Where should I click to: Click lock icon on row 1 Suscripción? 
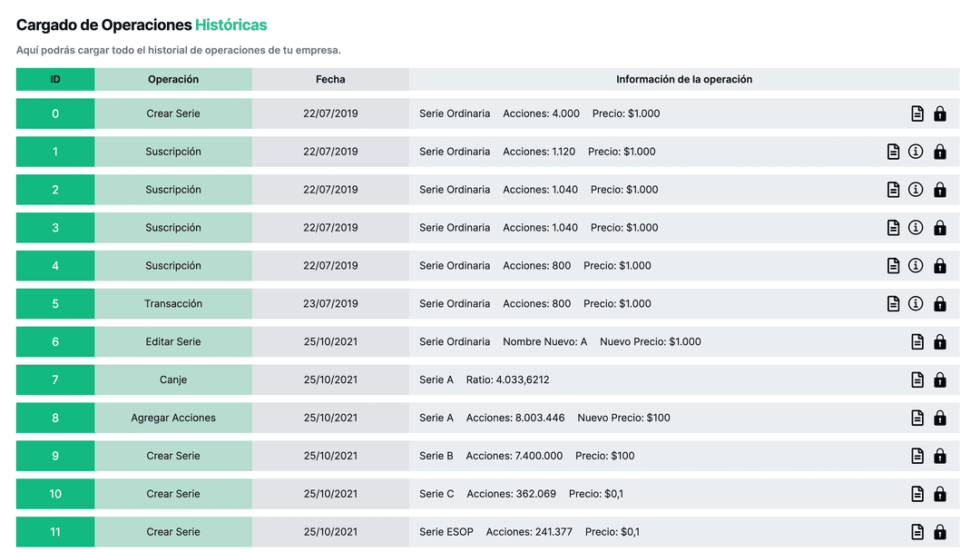(x=940, y=152)
